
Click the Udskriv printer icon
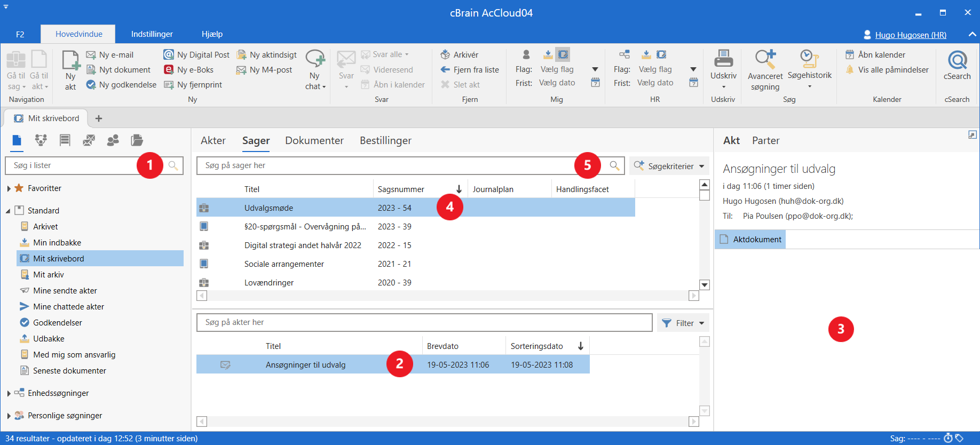tap(723, 59)
